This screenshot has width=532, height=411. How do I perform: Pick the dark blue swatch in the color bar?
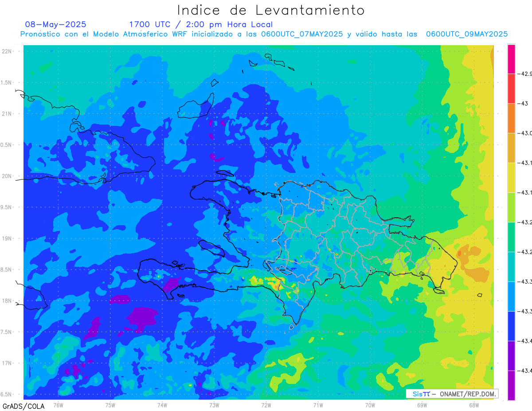(x=511, y=326)
